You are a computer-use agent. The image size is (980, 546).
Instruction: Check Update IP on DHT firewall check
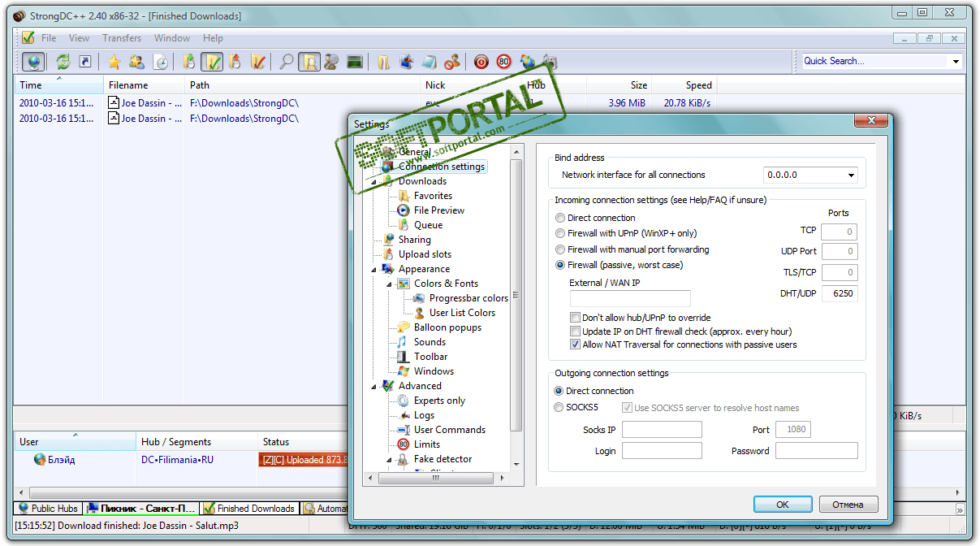pyautogui.click(x=576, y=331)
